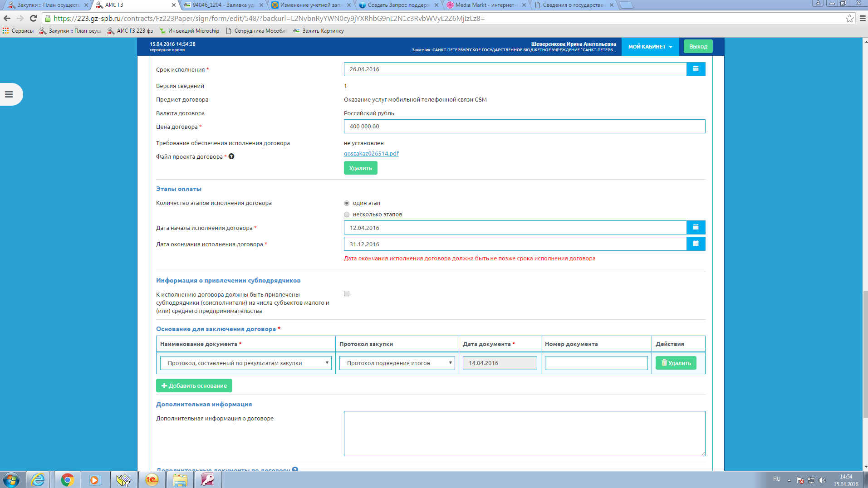The width and height of the screenshot is (868, 488).
Task: Switch to 94046_1204 Заливка tab
Action: 223,5
